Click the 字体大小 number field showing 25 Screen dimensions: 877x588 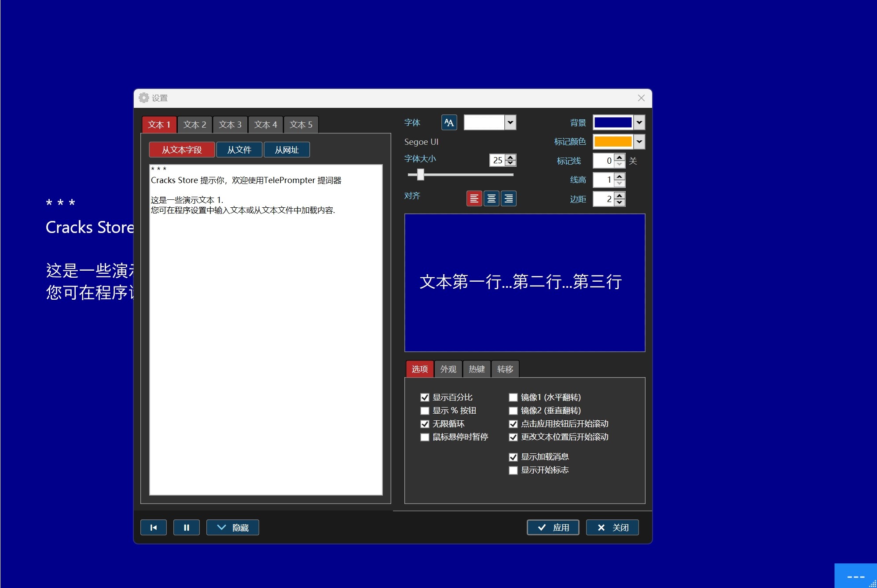tap(498, 160)
